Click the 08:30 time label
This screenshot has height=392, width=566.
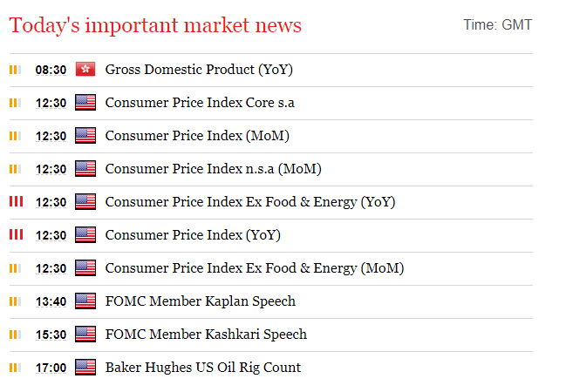coord(51,70)
